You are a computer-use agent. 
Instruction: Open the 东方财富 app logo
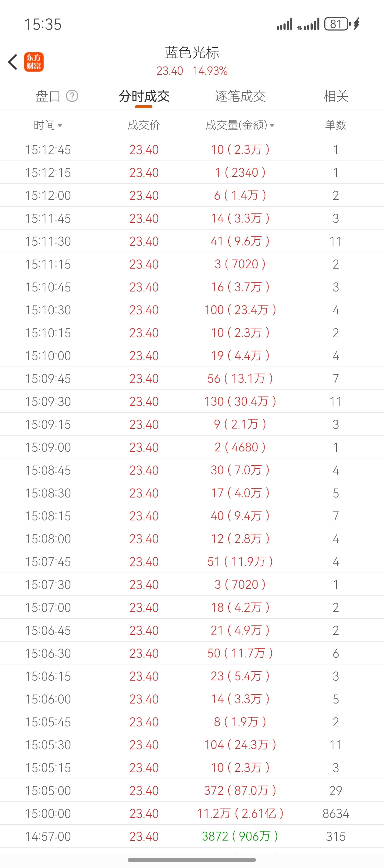pos(34,62)
